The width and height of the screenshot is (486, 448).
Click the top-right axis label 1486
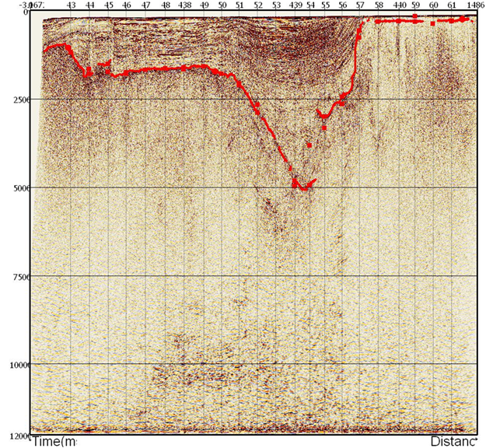tap(477, 5)
